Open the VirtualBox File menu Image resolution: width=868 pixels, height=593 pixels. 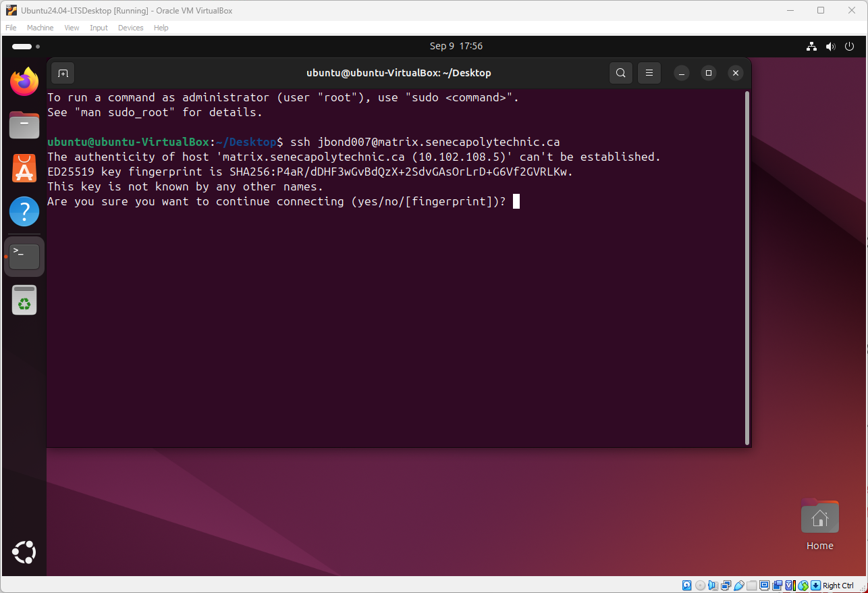[x=11, y=28]
